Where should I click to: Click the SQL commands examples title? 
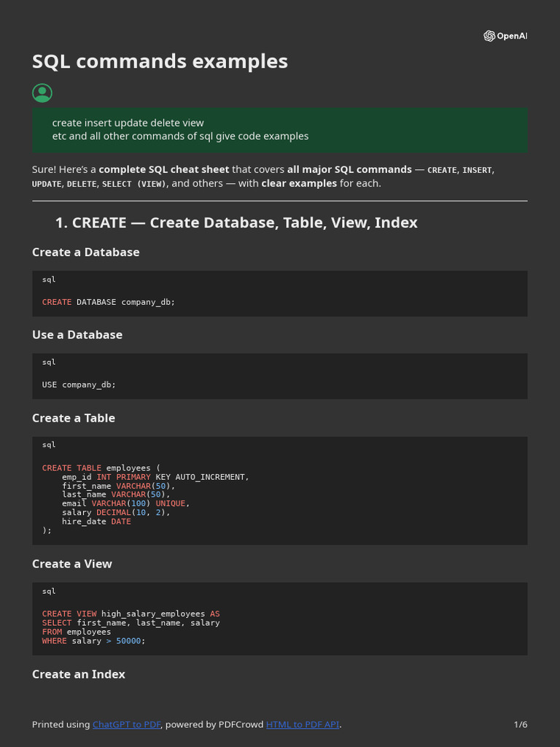[160, 61]
